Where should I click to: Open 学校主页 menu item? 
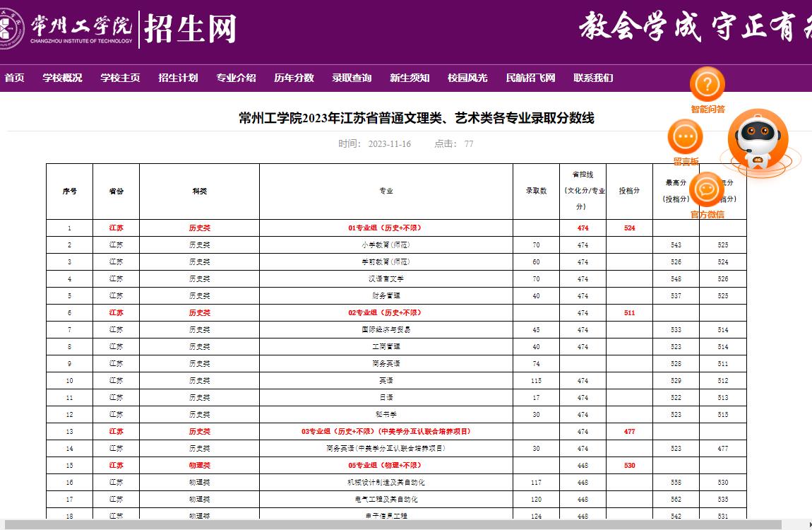point(120,78)
